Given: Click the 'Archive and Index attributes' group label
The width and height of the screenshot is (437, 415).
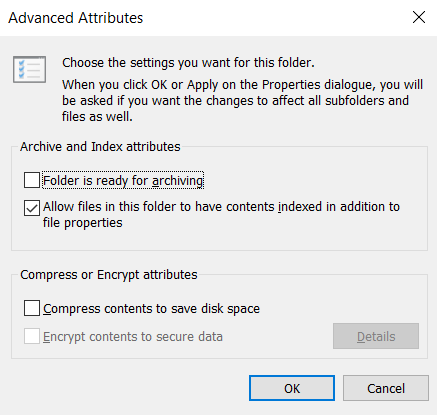Looking at the screenshot, I should pyautogui.click(x=100, y=147).
